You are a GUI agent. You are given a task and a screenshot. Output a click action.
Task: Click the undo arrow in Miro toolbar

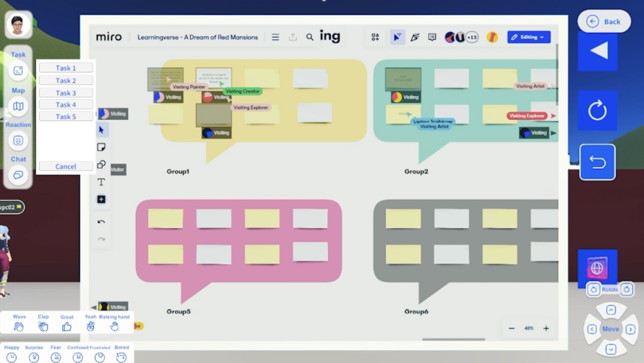pyautogui.click(x=101, y=222)
